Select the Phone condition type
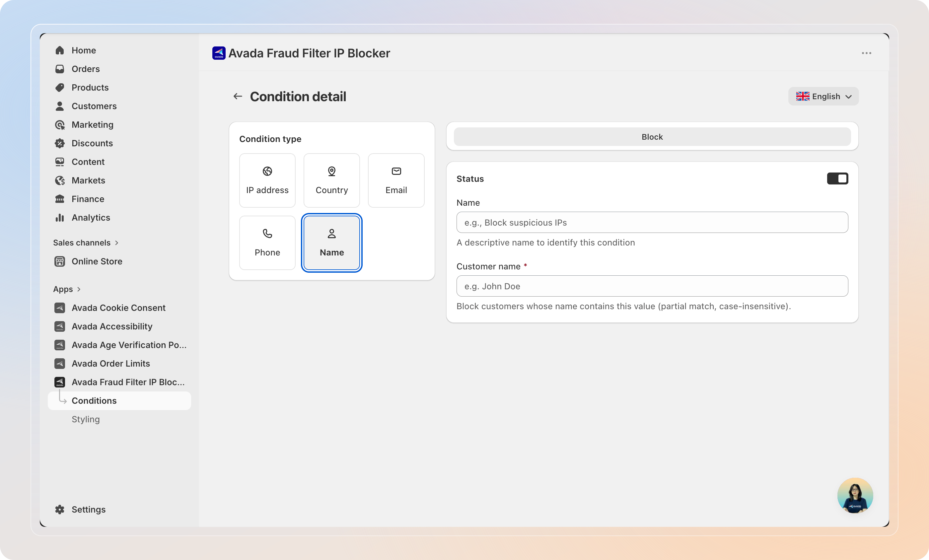 pos(267,243)
